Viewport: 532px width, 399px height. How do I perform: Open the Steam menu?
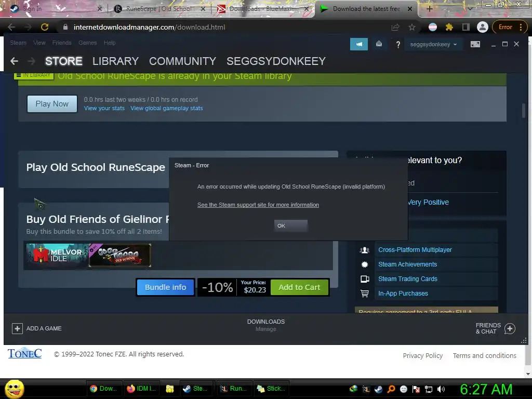(x=18, y=43)
